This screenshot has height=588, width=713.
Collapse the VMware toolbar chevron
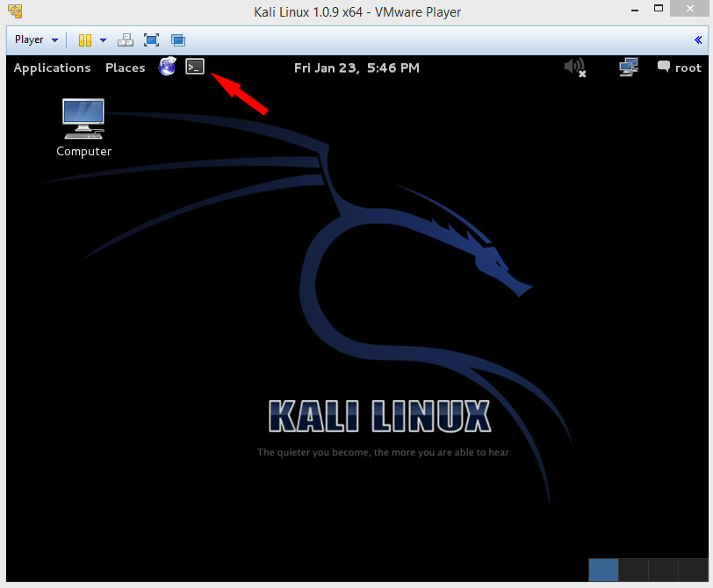point(698,40)
